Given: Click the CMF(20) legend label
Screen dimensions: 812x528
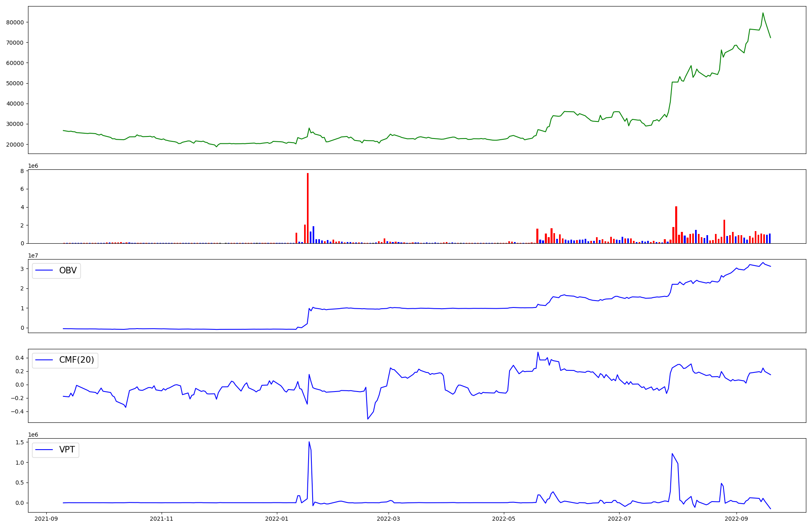Looking at the screenshot, I should [76, 360].
